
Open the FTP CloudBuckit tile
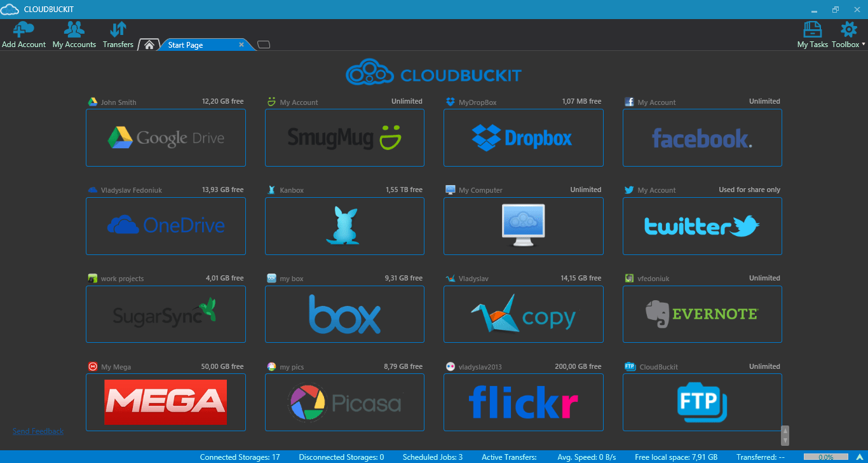702,403
